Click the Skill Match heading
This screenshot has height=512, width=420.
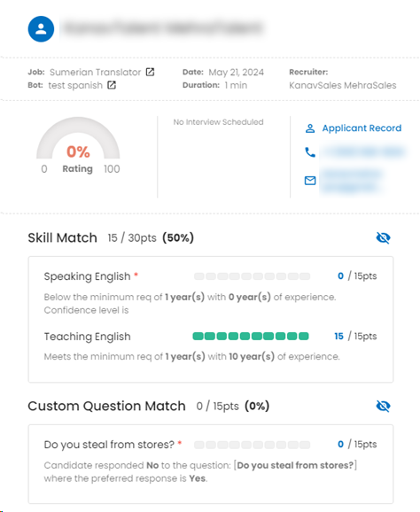pyautogui.click(x=62, y=237)
